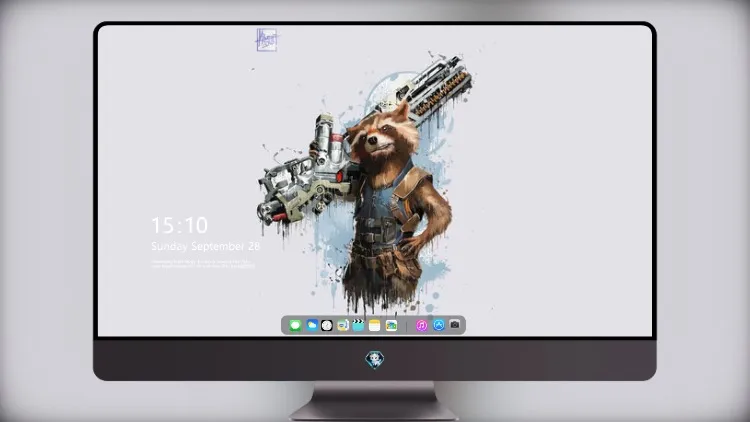
Task: Open the photo gallery icon beside Notes
Action: 391,326
